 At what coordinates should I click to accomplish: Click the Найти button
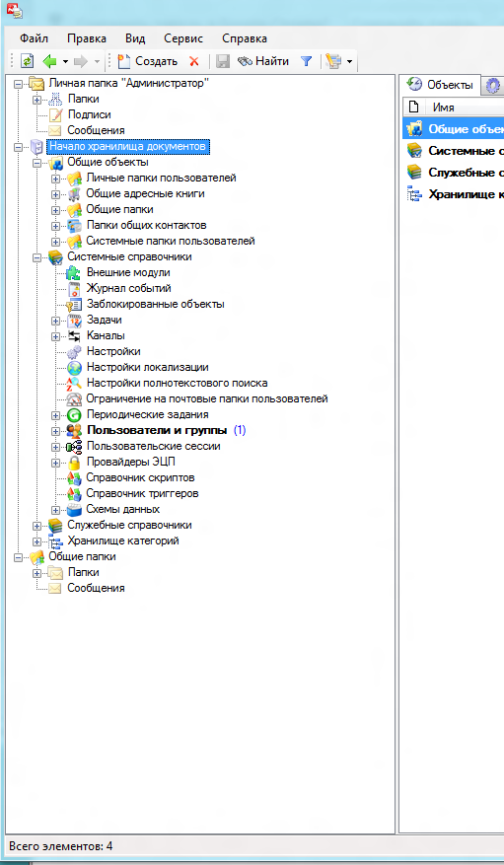[263, 61]
